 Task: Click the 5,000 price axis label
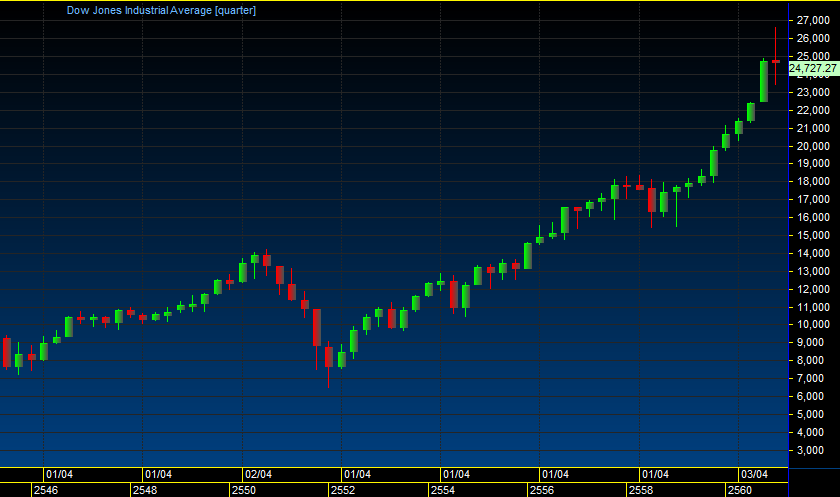pyautogui.click(x=811, y=414)
